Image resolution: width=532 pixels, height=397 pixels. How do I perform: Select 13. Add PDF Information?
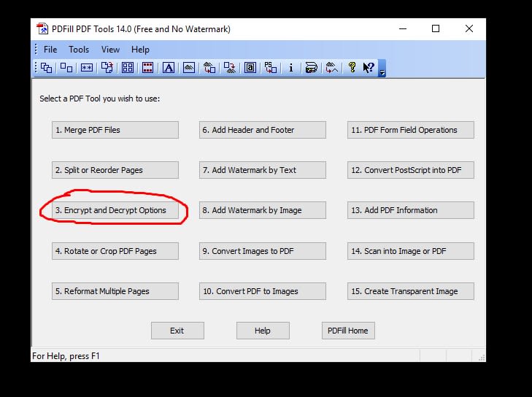pyautogui.click(x=411, y=210)
